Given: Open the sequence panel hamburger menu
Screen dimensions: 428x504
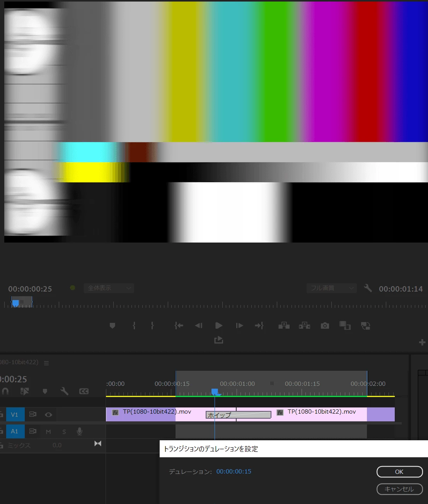Looking at the screenshot, I should [46, 363].
